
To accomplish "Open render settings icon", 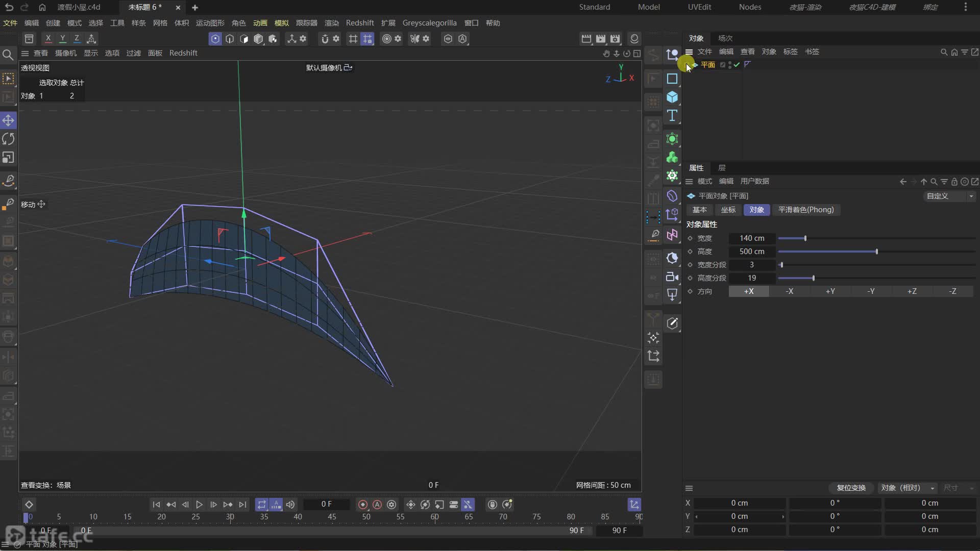I will pos(615,39).
